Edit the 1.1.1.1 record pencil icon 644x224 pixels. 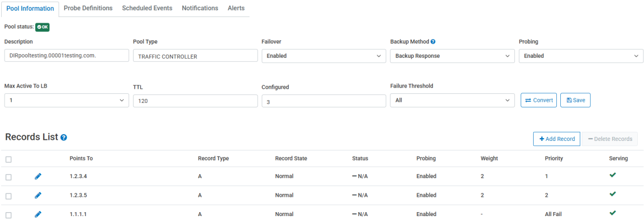coord(38,214)
